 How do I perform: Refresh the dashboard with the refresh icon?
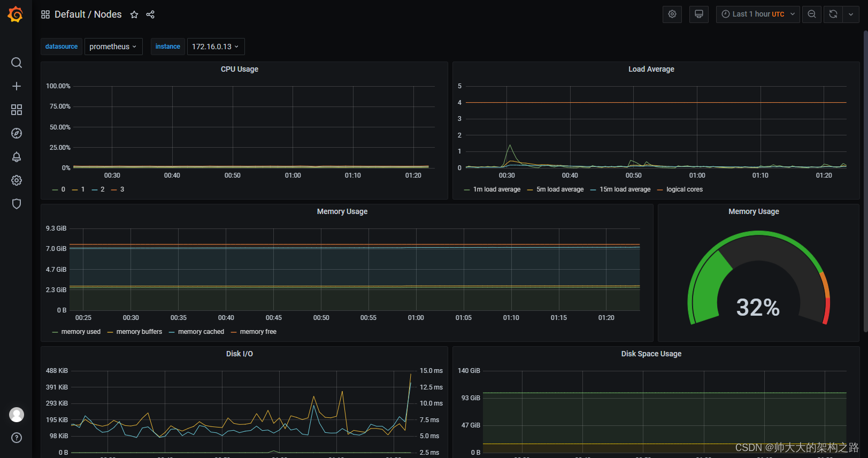833,14
